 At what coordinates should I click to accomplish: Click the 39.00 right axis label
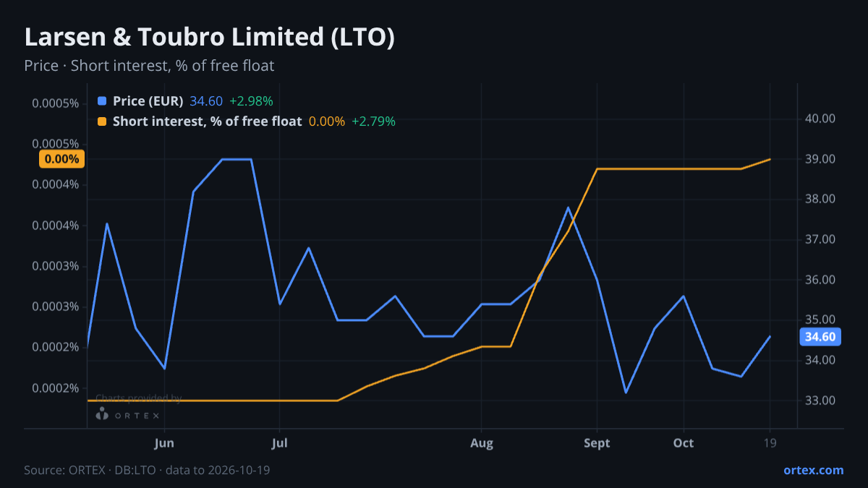pos(820,159)
